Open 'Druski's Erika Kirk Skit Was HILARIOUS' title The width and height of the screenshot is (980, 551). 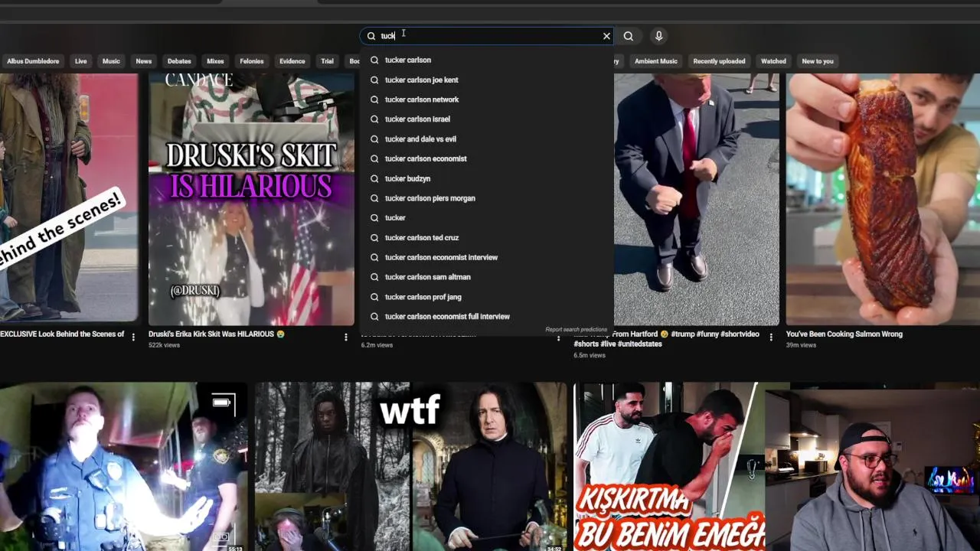point(217,334)
